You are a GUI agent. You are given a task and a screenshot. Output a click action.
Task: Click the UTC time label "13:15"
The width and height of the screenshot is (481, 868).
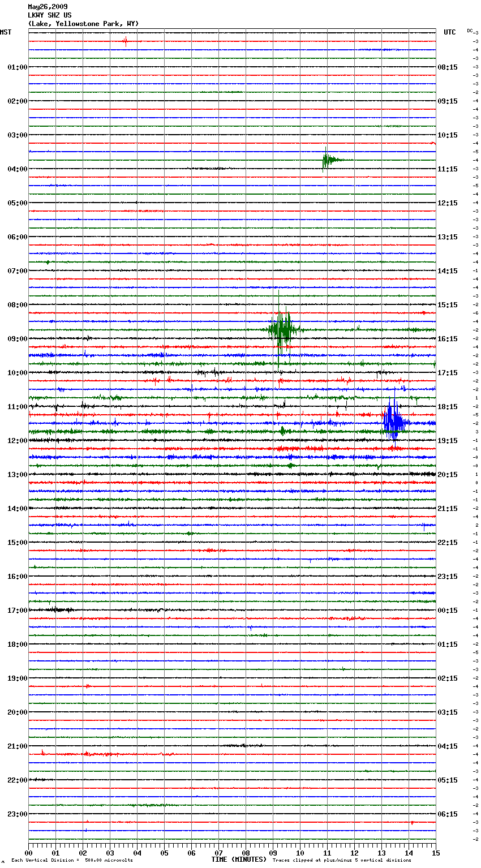(448, 237)
